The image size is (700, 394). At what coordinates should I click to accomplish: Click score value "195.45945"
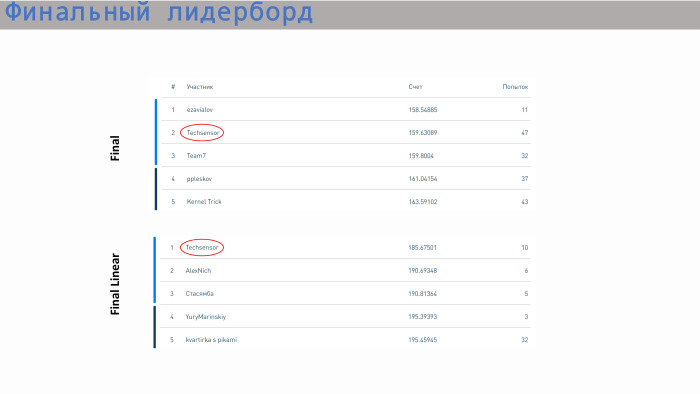point(422,340)
